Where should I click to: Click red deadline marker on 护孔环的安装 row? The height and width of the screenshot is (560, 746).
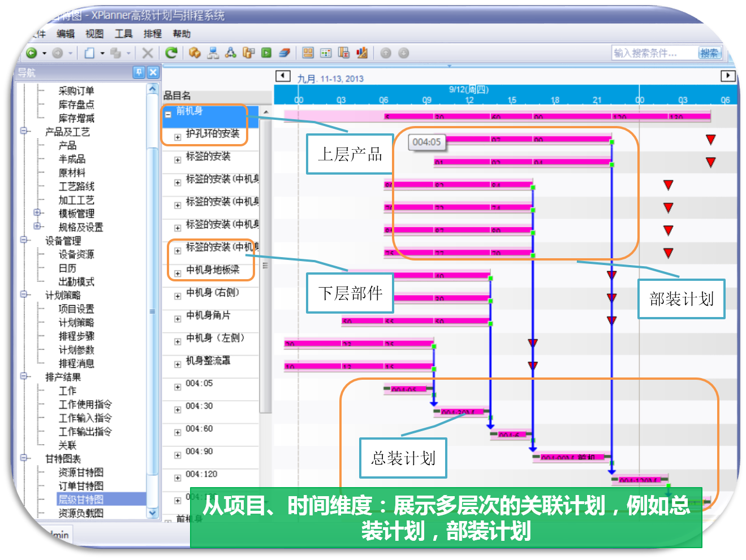[x=711, y=140]
